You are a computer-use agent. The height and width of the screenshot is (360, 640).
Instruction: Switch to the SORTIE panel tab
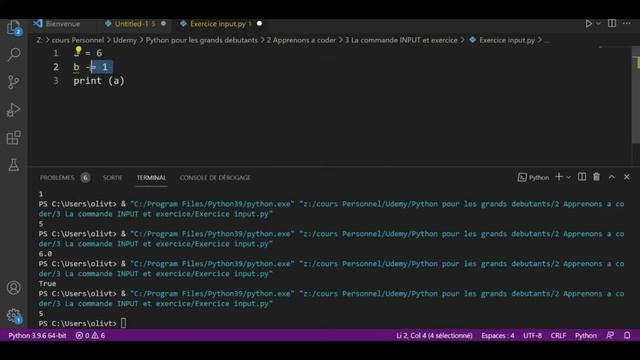(x=113, y=178)
